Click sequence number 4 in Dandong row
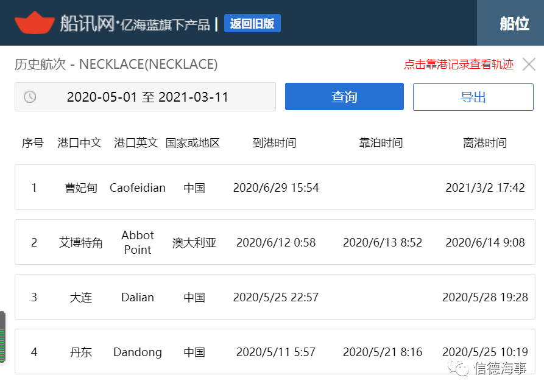 [x=34, y=352]
